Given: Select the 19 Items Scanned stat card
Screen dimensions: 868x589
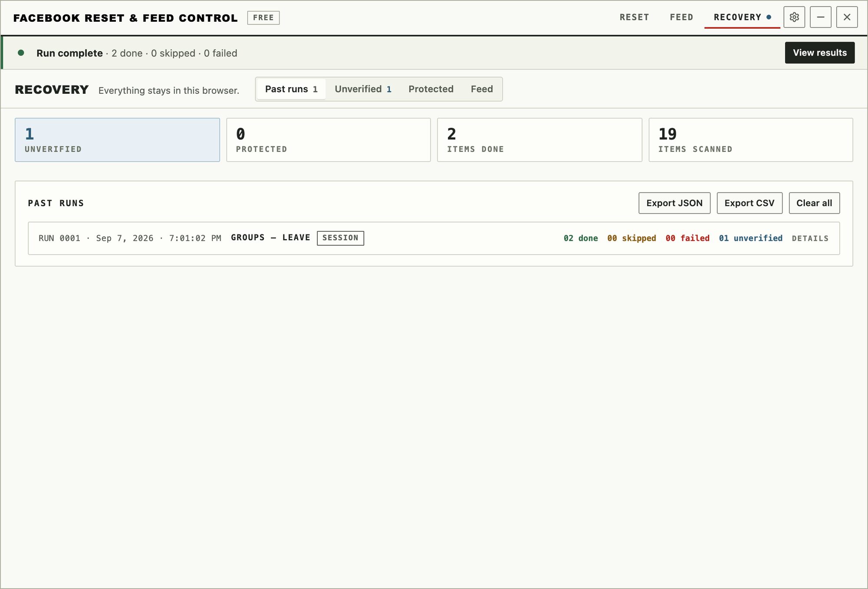Looking at the screenshot, I should click(751, 140).
